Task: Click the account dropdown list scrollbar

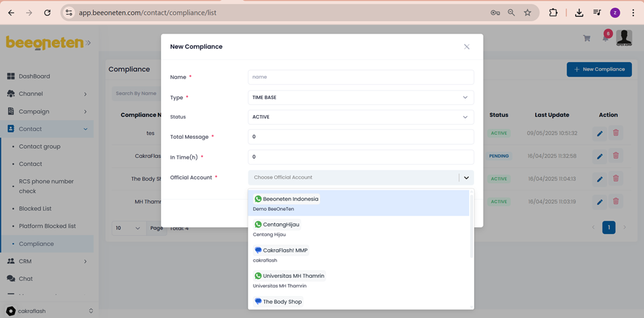Action: pos(471,225)
